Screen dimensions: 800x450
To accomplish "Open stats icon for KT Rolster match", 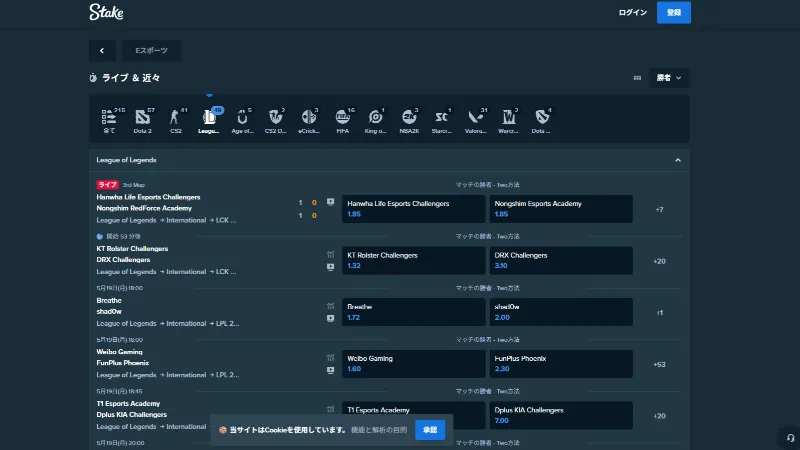I will (x=331, y=254).
